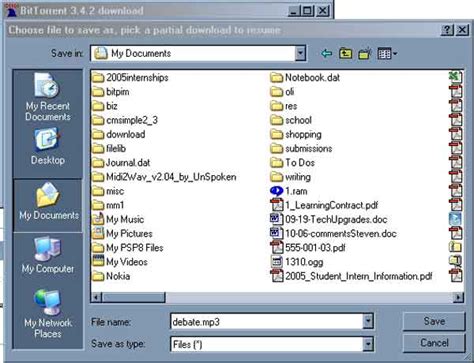Select the Nokia folder icon
This screenshot has height=363, width=474.
point(98,276)
